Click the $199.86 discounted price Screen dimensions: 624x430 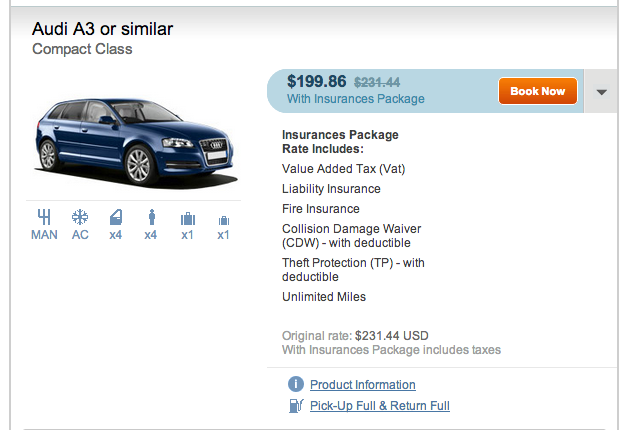click(x=317, y=82)
